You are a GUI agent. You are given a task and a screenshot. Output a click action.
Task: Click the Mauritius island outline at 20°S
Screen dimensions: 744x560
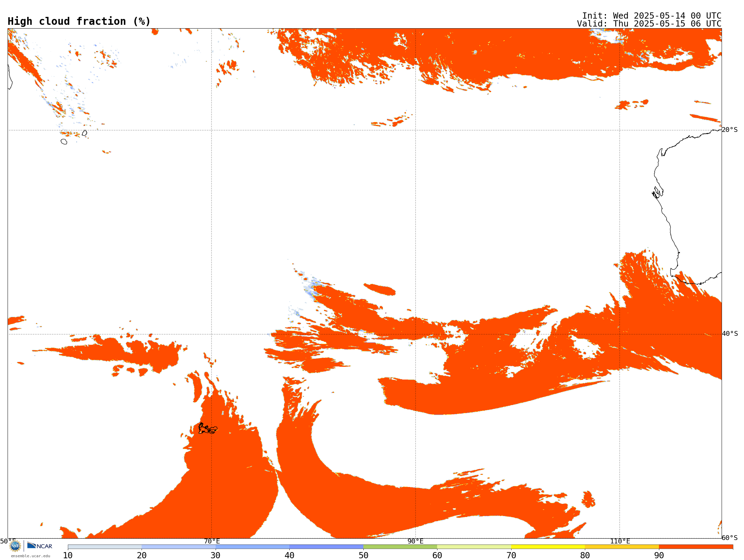tap(85, 133)
